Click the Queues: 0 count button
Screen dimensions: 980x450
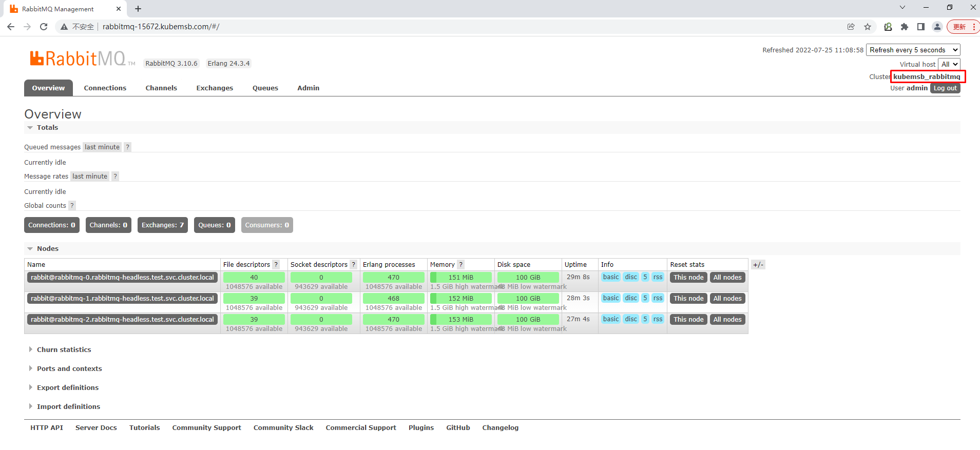coord(215,225)
